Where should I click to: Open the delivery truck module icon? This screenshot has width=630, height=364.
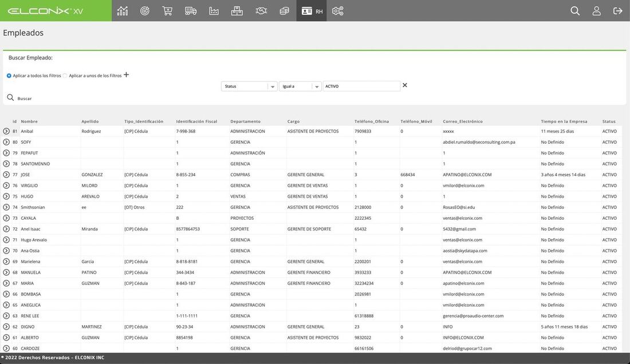pos(191,11)
